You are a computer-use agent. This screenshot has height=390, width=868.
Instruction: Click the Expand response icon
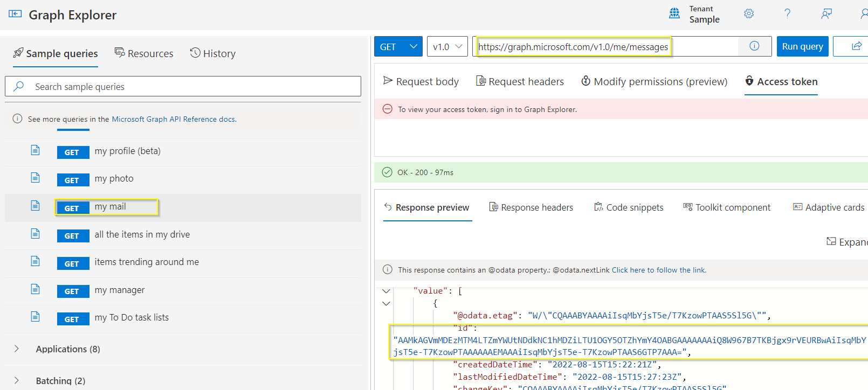[831, 241]
